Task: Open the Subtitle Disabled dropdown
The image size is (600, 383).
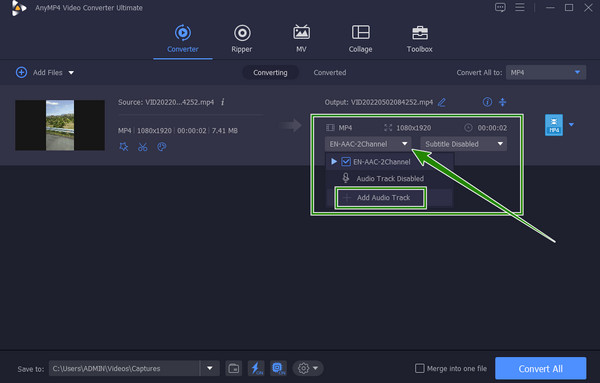Action: (x=463, y=144)
